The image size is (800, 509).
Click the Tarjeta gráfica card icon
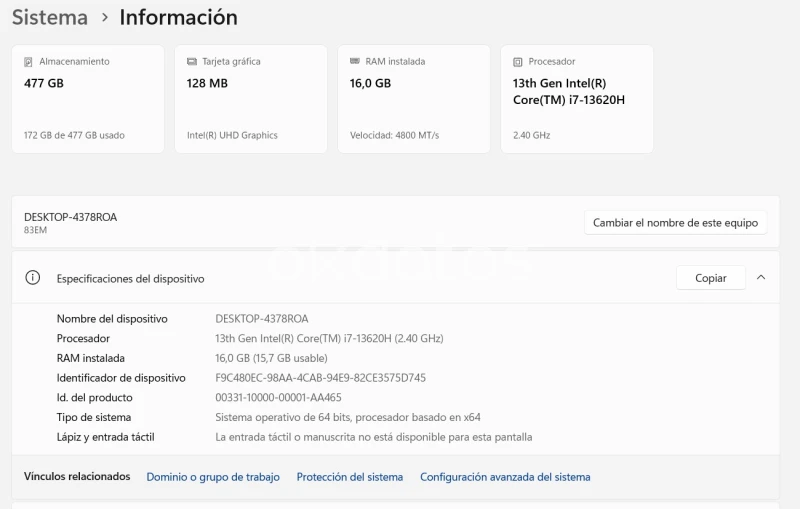coord(192,62)
